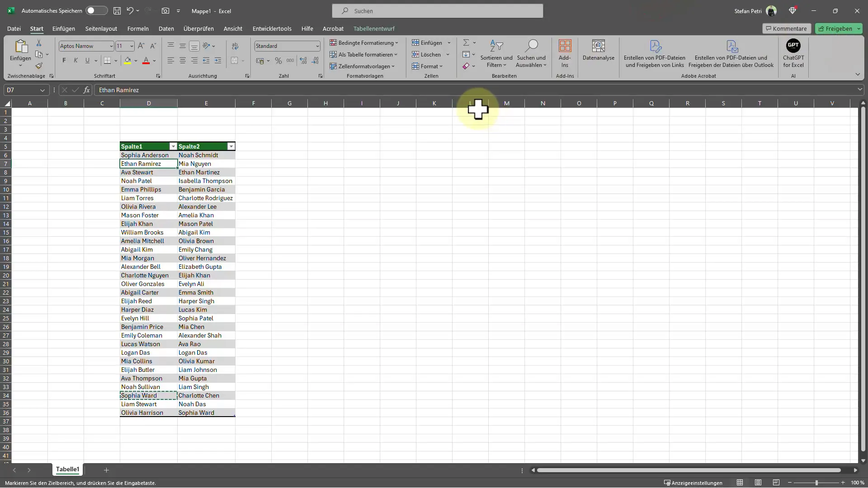Screen dimensions: 868x488
Task: Expand Spalte2 filter dropdown arrow
Action: [231, 146]
